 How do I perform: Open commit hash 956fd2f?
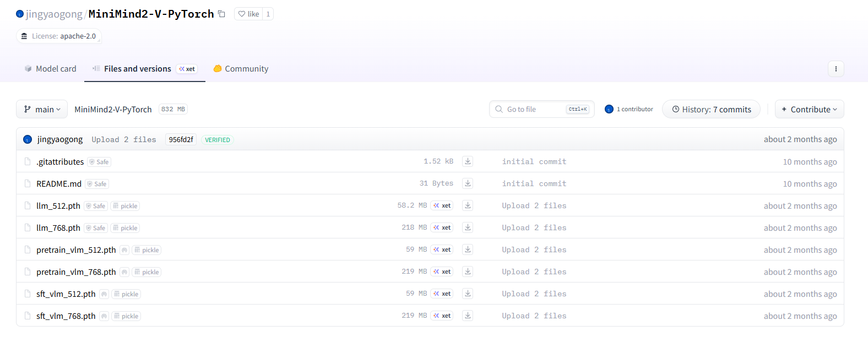click(x=181, y=139)
